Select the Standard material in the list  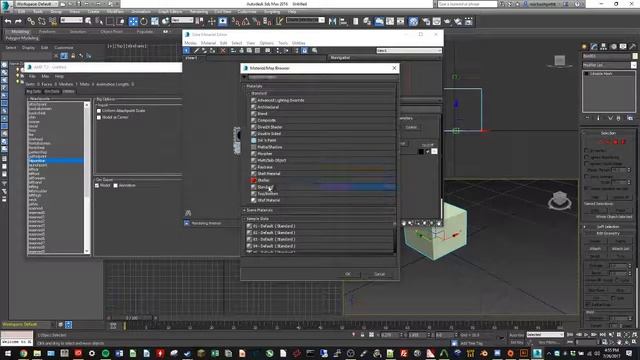tap(322, 187)
